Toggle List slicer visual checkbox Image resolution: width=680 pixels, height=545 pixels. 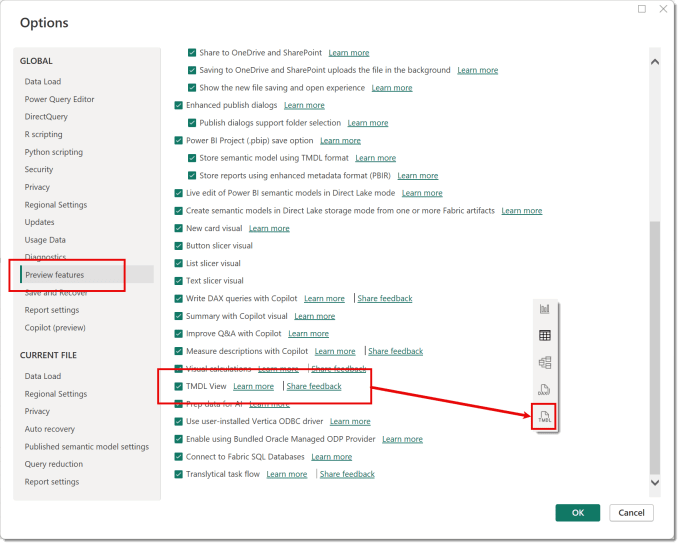click(x=179, y=264)
